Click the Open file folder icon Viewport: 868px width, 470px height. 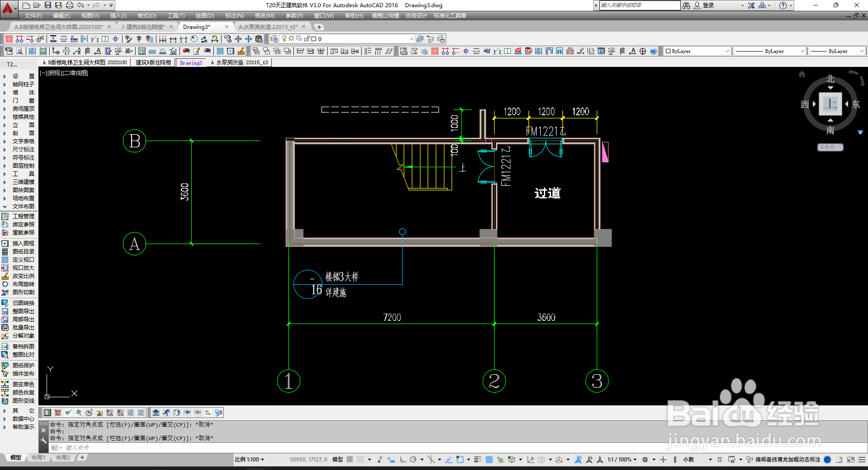click(x=37, y=5)
